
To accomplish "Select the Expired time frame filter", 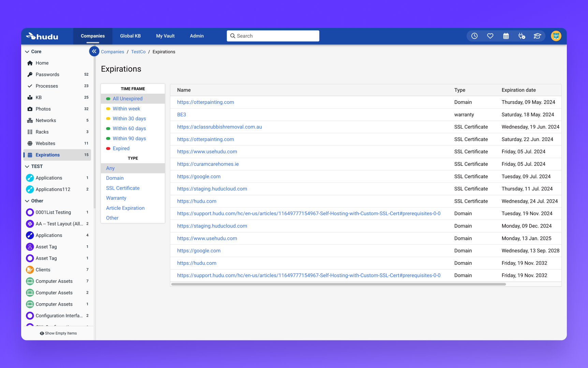I will tap(121, 148).
